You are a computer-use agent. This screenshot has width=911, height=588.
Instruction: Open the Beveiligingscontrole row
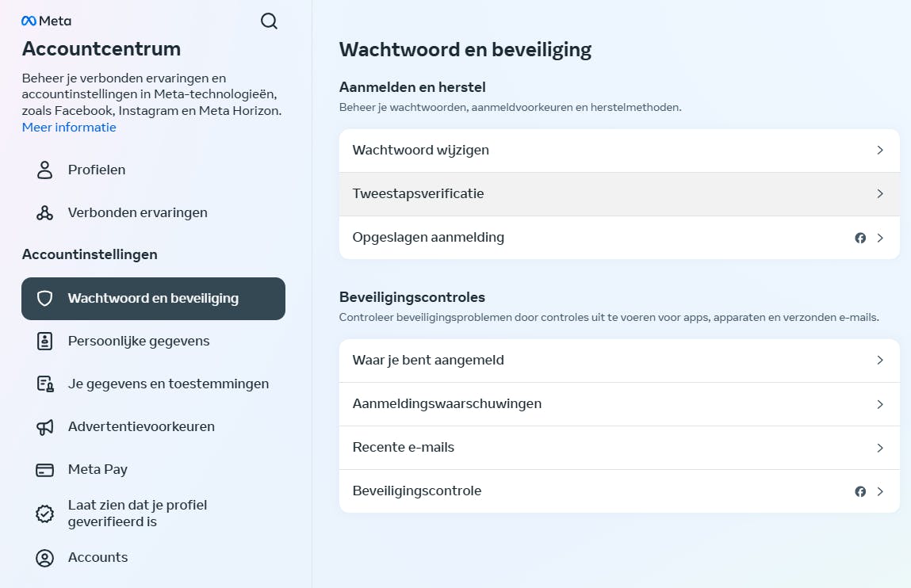click(618, 491)
